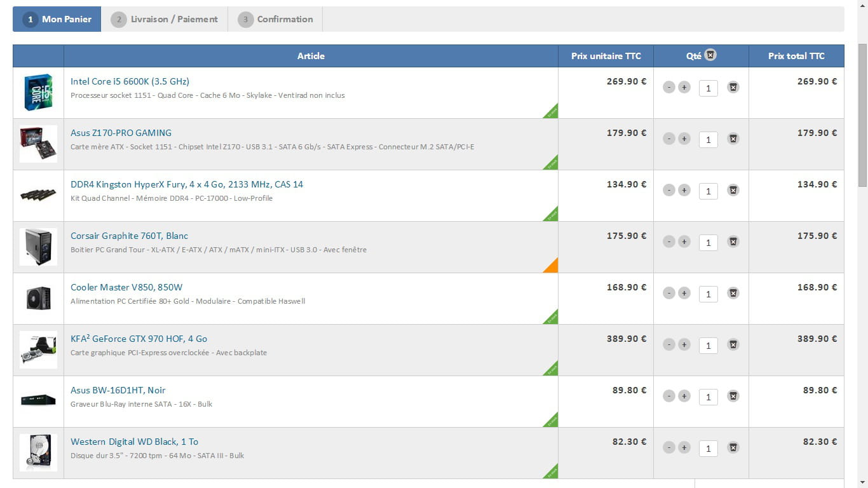The image size is (868, 488).
Task: Remove DDR4 Kingston HyperX Fury item
Action: pos(733,190)
